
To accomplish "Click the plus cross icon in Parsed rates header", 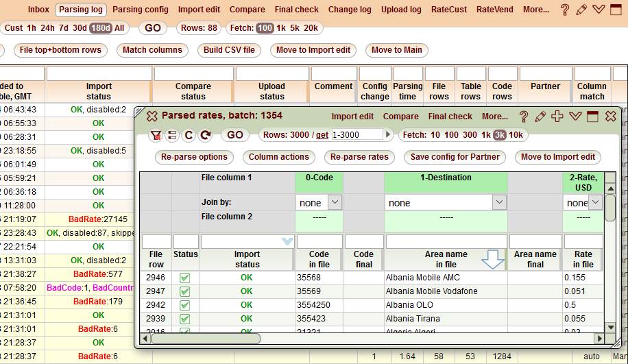I will click(557, 116).
